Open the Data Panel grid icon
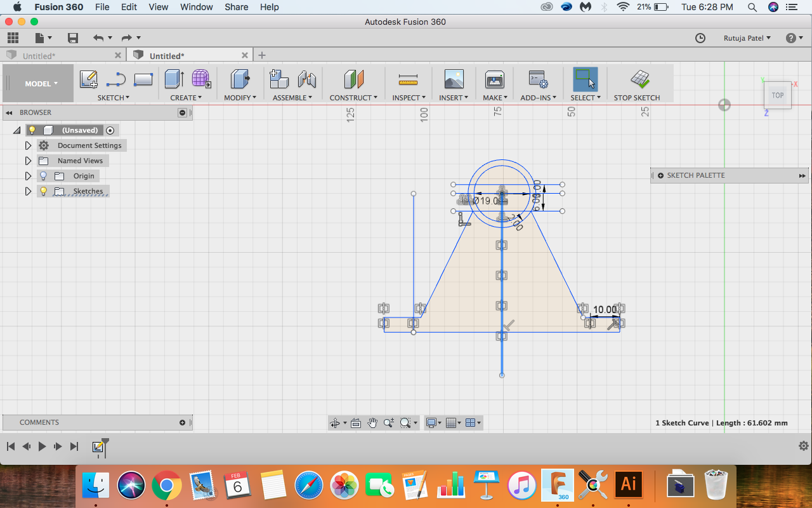The image size is (812, 508). 13,38
